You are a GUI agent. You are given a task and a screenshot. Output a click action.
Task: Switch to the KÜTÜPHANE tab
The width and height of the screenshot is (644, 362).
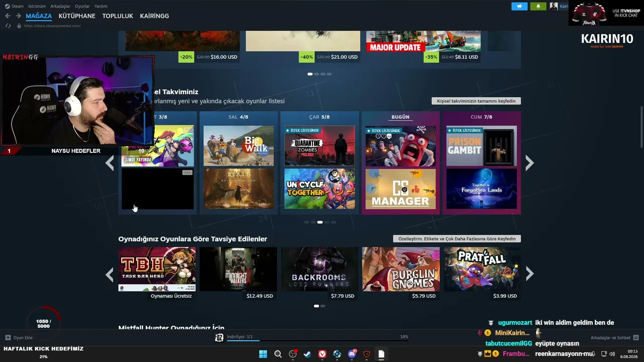77,16
